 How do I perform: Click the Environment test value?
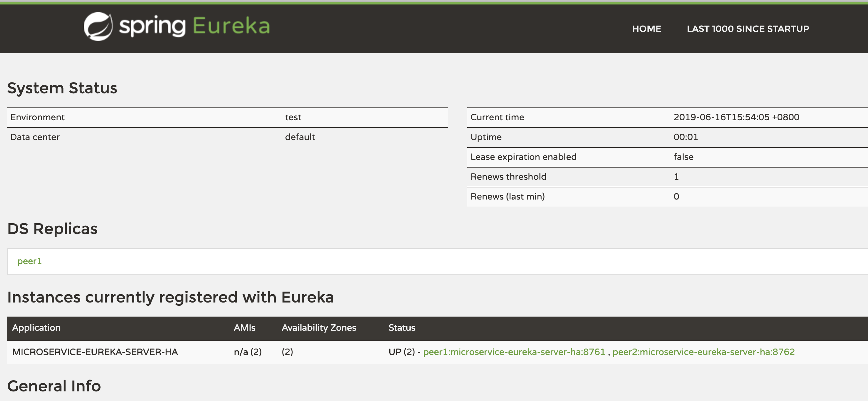[x=293, y=117]
